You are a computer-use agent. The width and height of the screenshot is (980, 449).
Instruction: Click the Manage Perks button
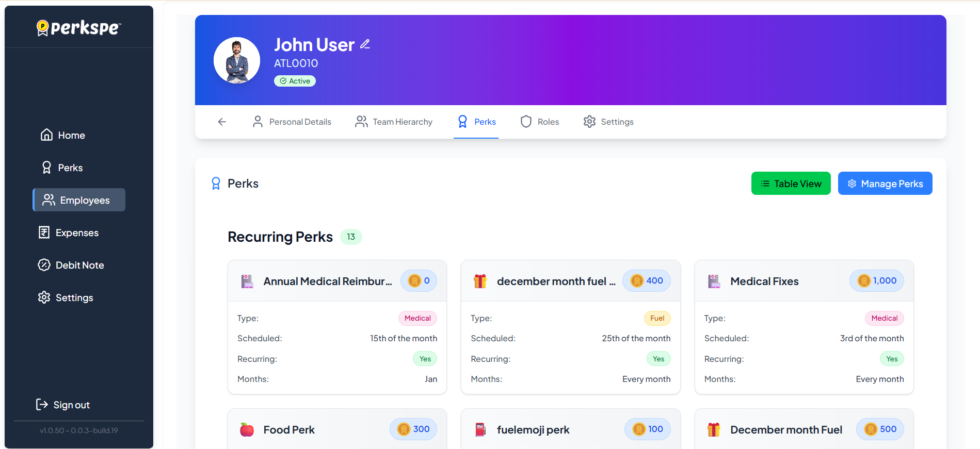(885, 184)
